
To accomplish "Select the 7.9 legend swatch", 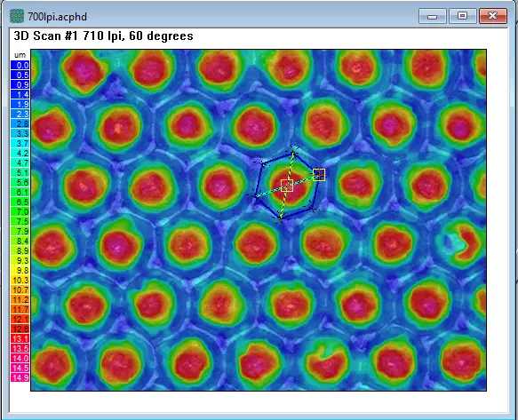I will tap(20, 231).
